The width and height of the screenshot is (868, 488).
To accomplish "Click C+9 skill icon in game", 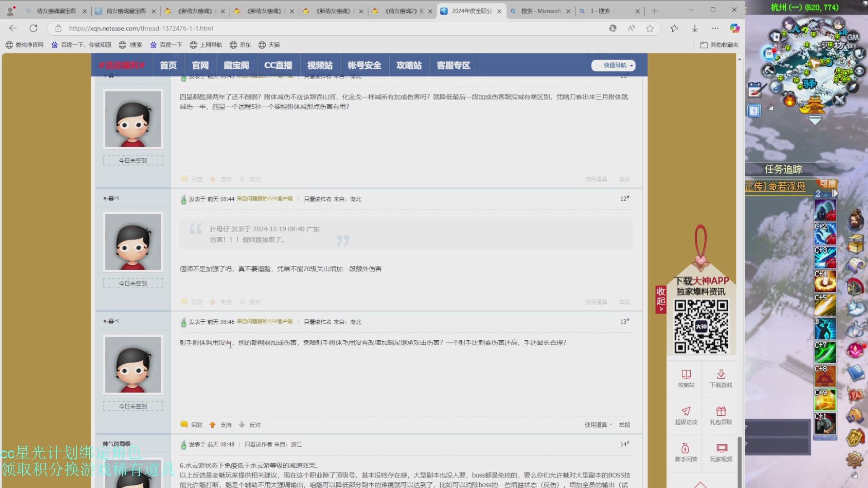I will pyautogui.click(x=825, y=399).
